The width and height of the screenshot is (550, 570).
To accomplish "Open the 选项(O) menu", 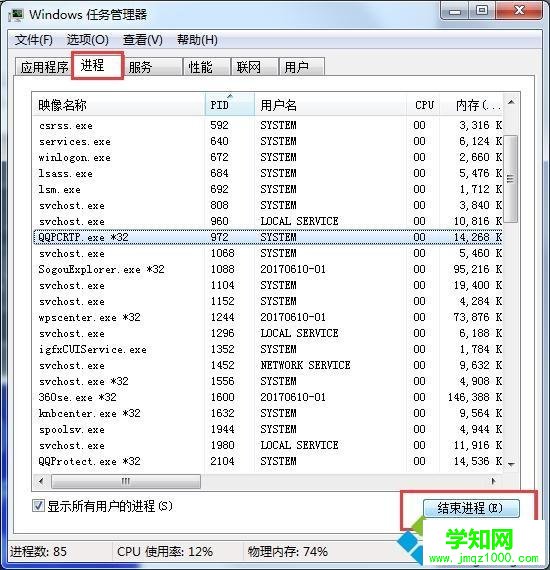I will [x=88, y=40].
